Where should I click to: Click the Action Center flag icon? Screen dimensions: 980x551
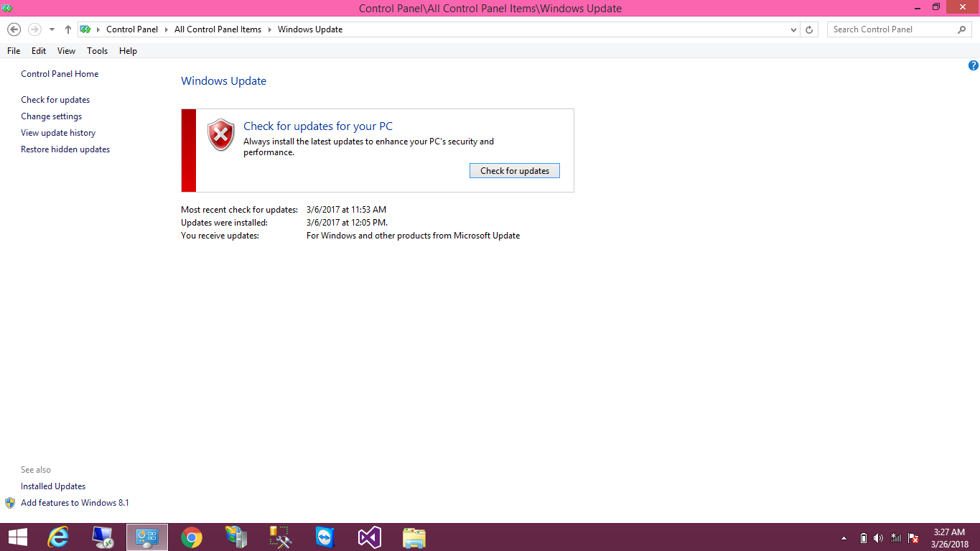click(x=914, y=538)
